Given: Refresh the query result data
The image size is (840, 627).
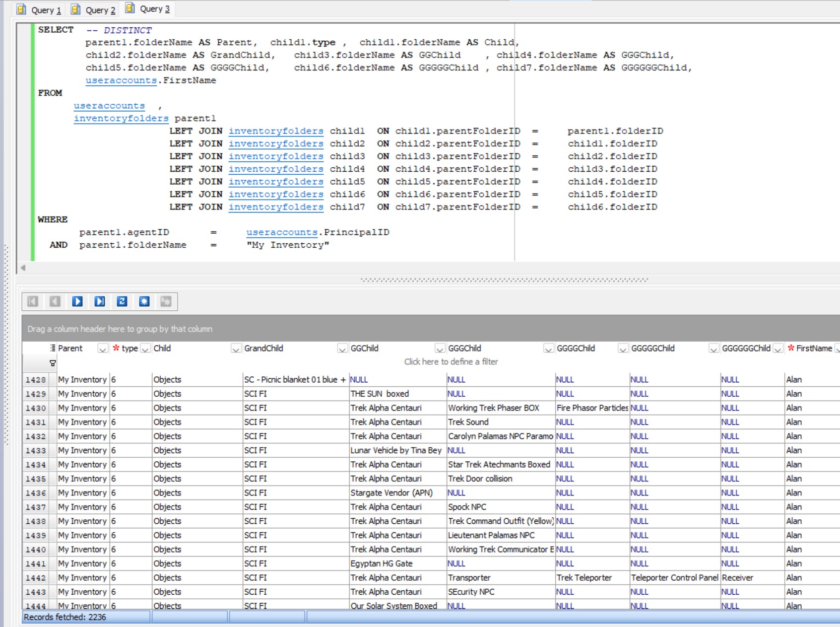Looking at the screenshot, I should [122, 301].
